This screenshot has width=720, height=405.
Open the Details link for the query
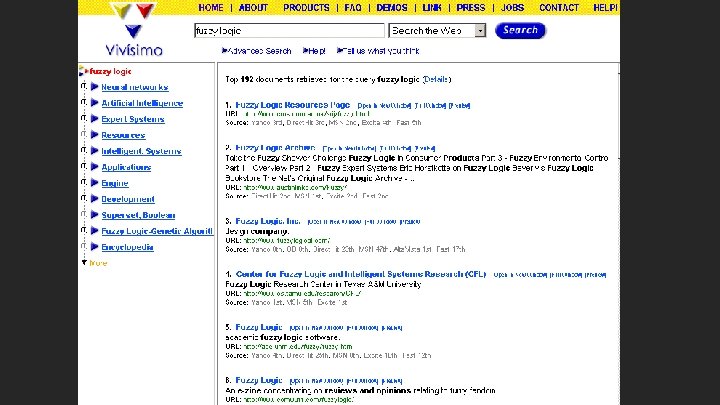436,79
